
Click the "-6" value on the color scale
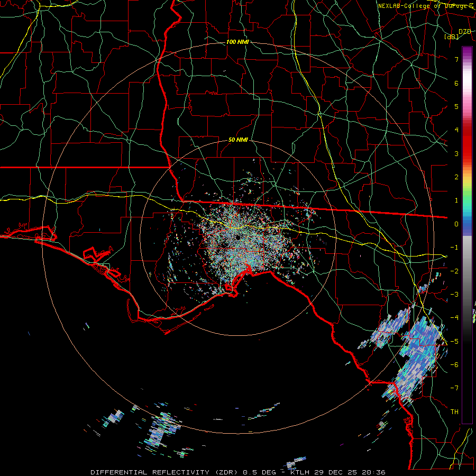(x=454, y=365)
